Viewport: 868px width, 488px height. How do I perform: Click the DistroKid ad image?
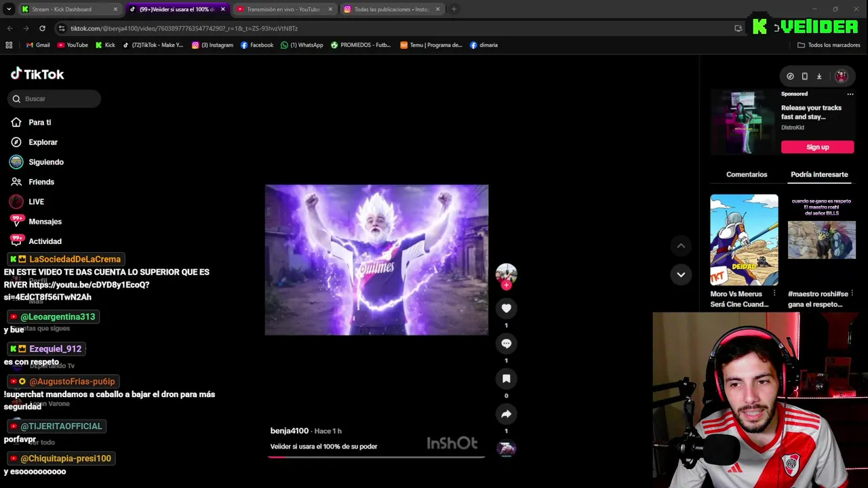pyautogui.click(x=743, y=123)
